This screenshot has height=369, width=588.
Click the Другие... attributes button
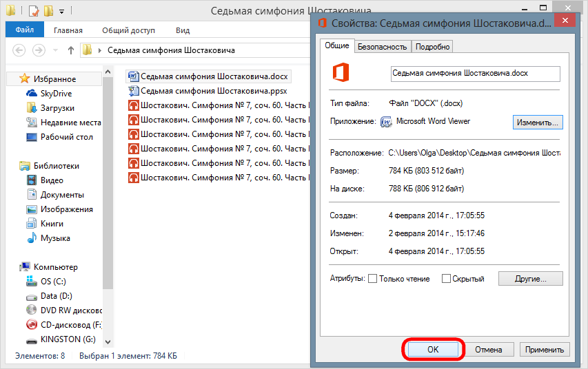(530, 279)
